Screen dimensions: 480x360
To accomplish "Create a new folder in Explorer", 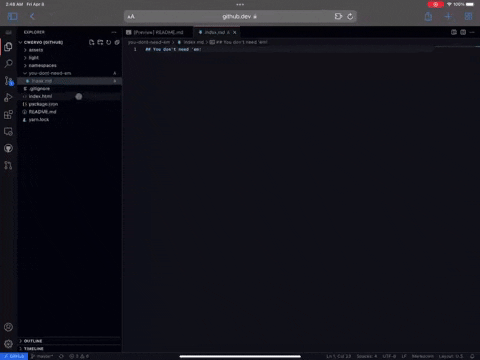I will [100, 42].
